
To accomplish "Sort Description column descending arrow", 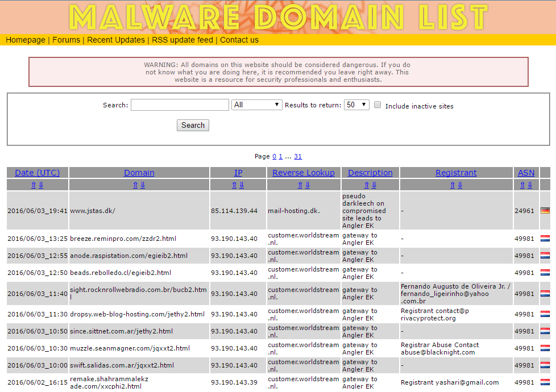I will [x=374, y=185].
